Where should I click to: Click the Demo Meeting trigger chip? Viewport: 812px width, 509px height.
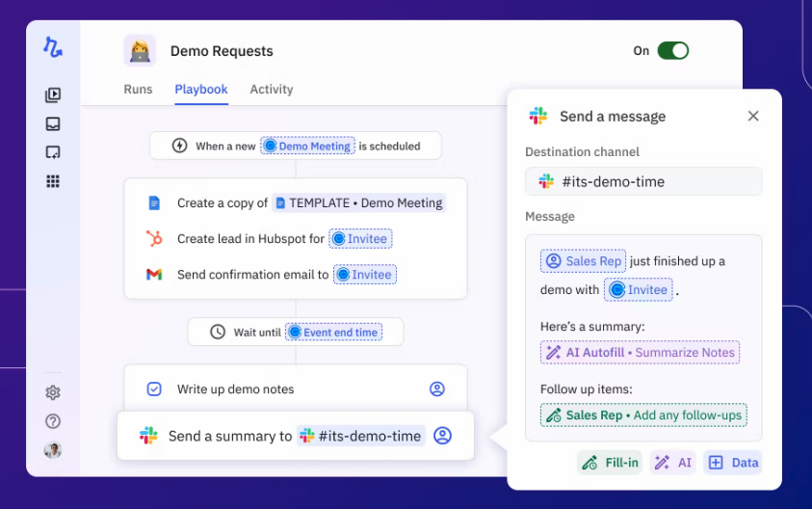pos(307,147)
